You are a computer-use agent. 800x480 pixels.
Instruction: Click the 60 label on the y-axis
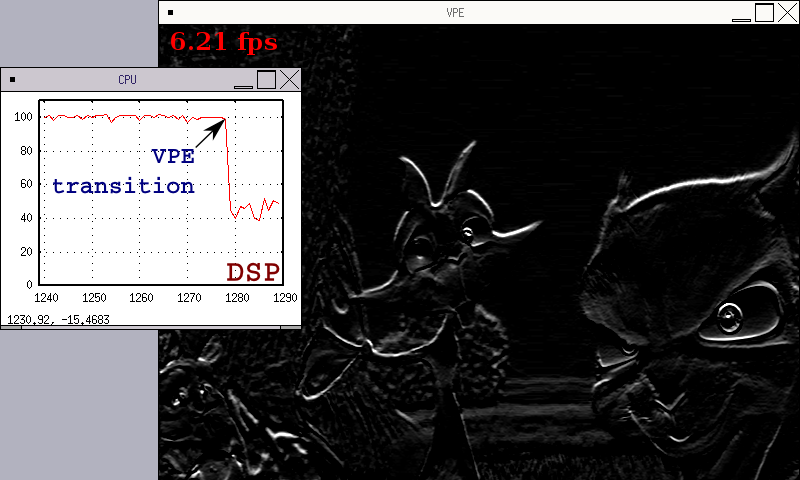pos(26,185)
